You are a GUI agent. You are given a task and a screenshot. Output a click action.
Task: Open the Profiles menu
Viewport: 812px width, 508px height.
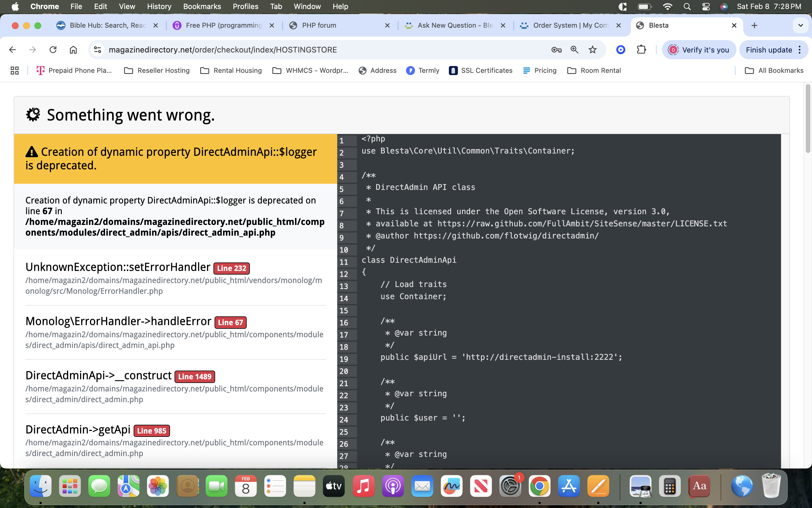[x=246, y=6]
